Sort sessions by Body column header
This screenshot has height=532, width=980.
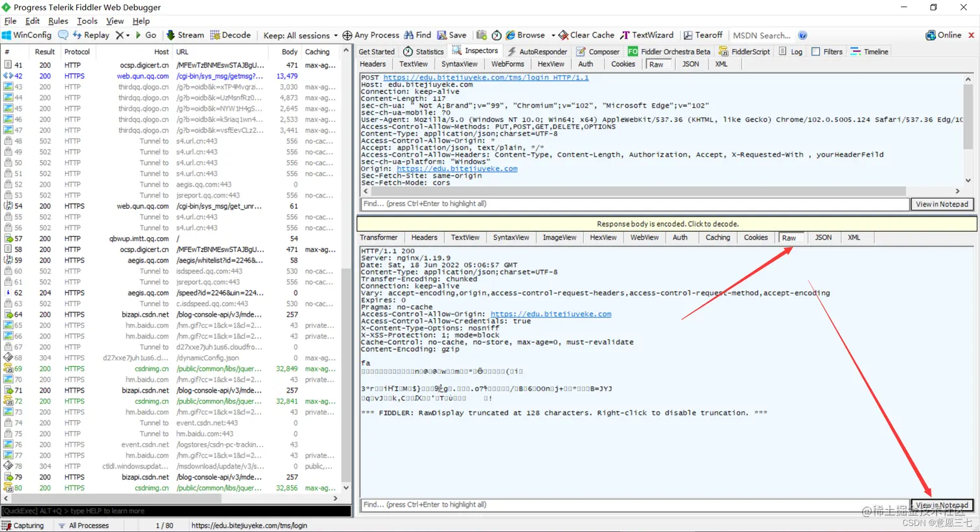(x=284, y=52)
